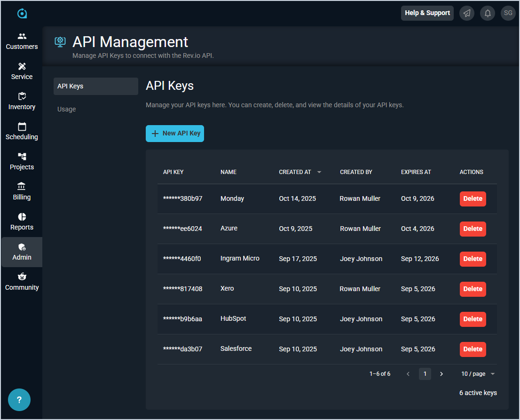Click the notifications bell icon
The height and width of the screenshot is (420, 520).
[x=488, y=13]
